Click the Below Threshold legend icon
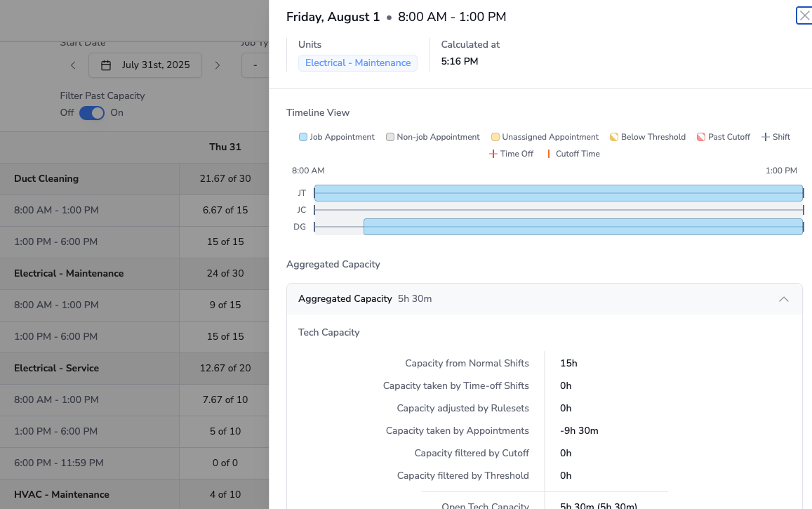Viewport: 812px width, 509px height. 614,137
